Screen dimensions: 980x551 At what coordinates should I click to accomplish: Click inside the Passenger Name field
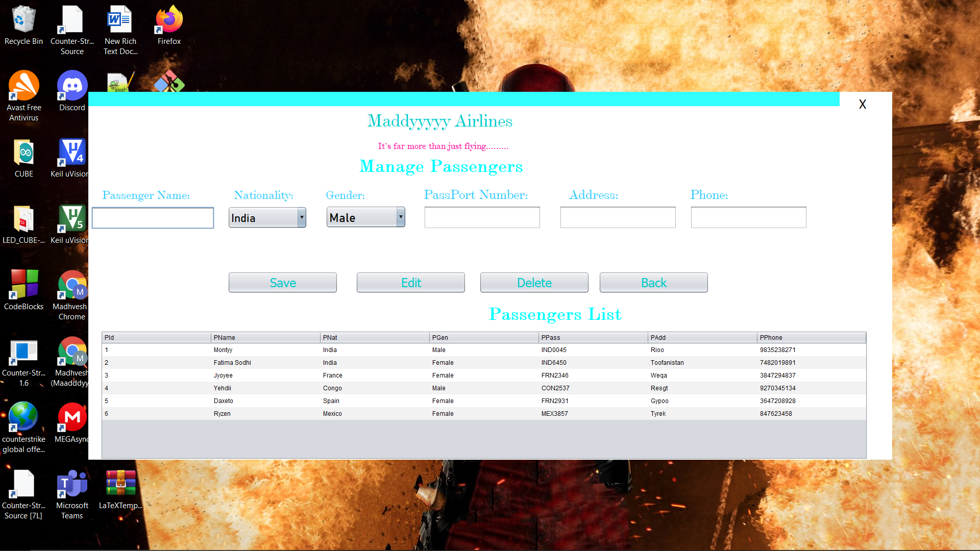click(153, 218)
